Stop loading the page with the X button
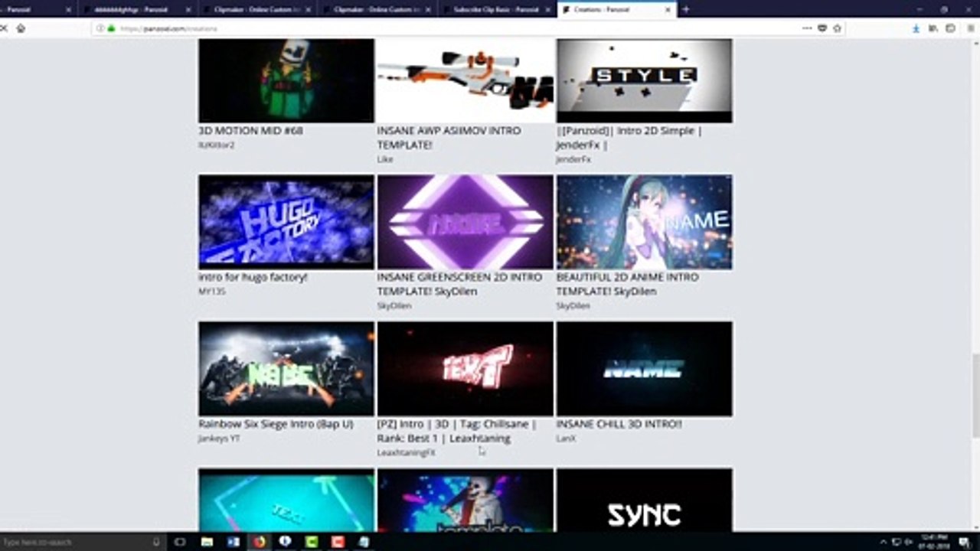Viewport: 980px width, 551px height. [x=3, y=28]
